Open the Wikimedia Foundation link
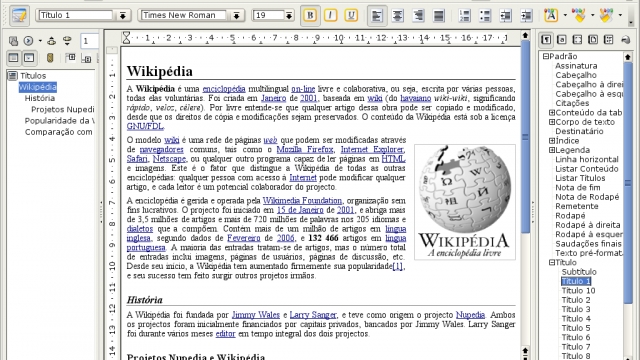Screen dimensions: 640x360 coord(302,200)
